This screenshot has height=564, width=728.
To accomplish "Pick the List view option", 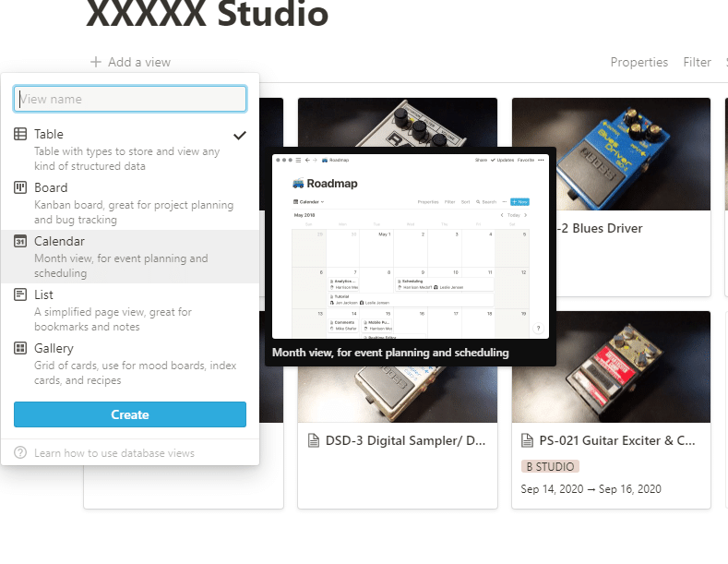I will (x=130, y=310).
